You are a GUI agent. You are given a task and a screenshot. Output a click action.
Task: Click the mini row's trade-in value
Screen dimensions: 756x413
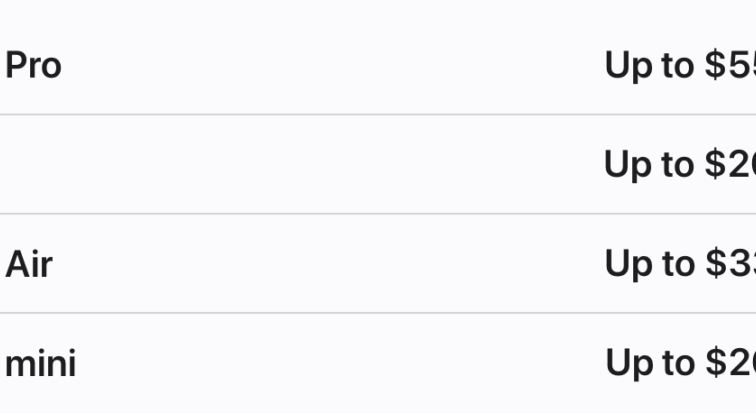(680, 363)
